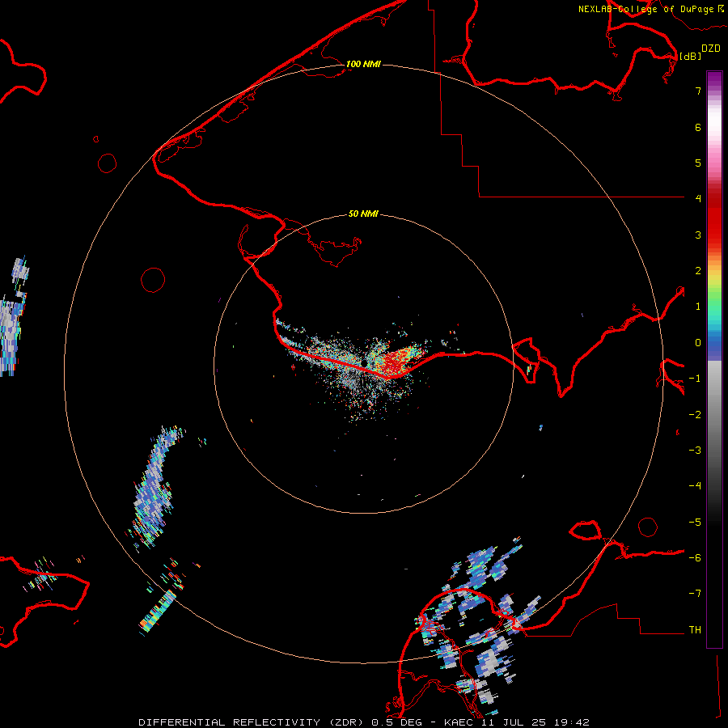Select the 100 NMI range ring label
This screenshot has width=728, height=728.
[363, 64]
